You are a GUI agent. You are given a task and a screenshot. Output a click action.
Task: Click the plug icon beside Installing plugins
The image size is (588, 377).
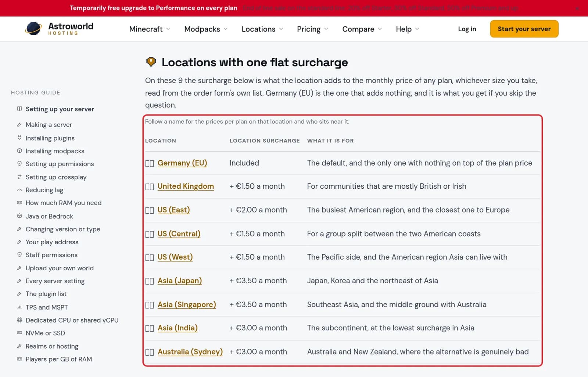coord(19,138)
